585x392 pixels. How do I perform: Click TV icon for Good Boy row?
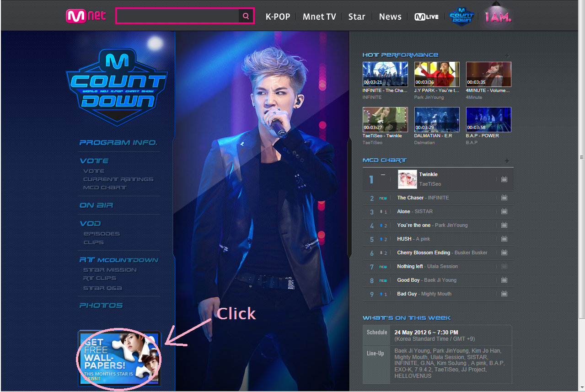pos(504,280)
